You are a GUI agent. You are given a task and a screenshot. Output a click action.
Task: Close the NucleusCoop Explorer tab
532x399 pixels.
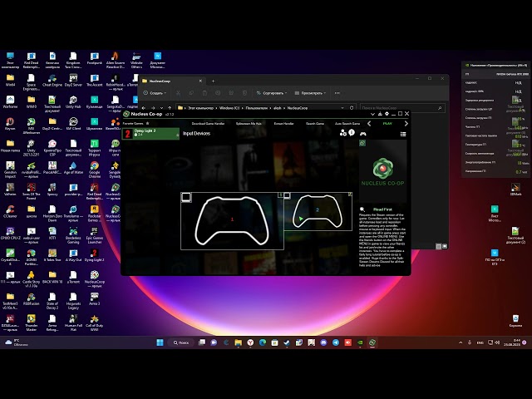click(x=200, y=81)
